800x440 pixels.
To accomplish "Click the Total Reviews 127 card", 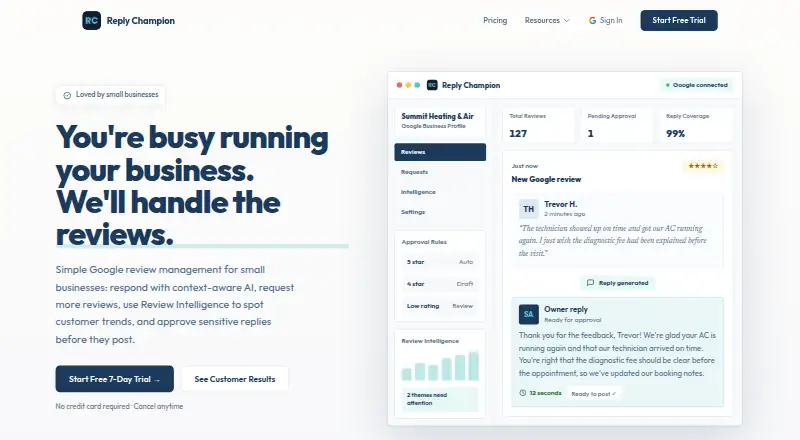I will (x=538, y=125).
